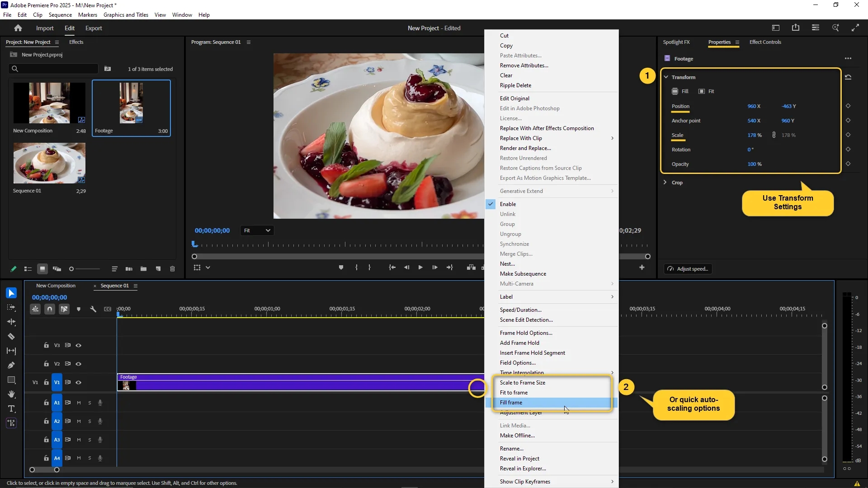The image size is (868, 488).
Task: Step back one frame in Program monitor
Action: tap(406, 267)
